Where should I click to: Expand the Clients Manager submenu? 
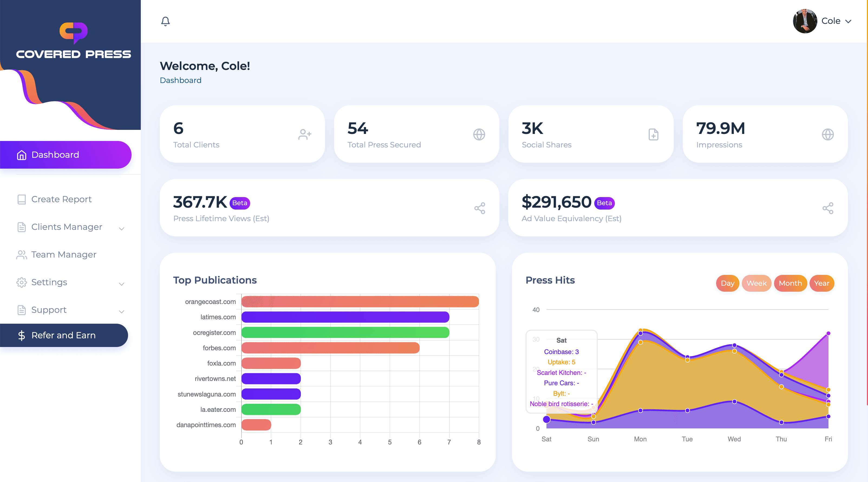(x=122, y=228)
